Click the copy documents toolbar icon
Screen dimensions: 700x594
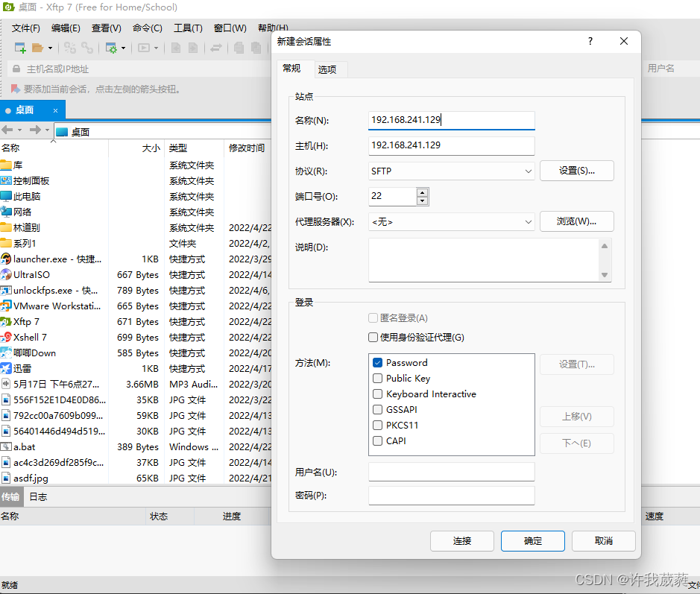(x=239, y=48)
